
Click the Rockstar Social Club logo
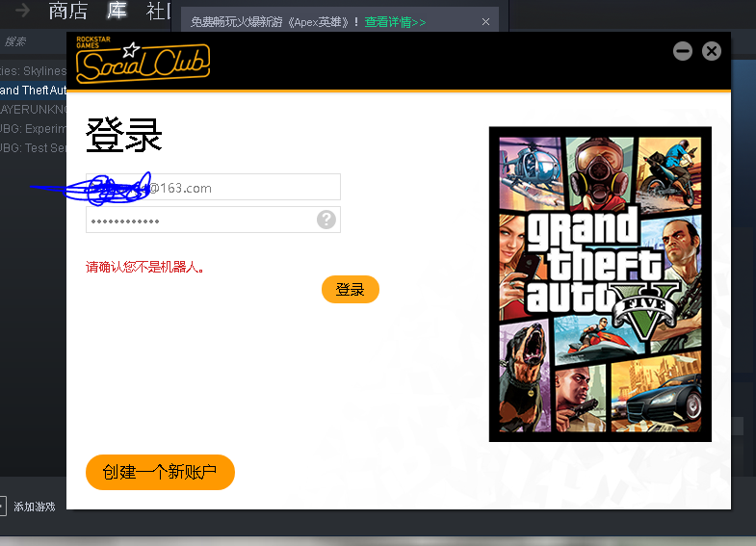tap(143, 60)
